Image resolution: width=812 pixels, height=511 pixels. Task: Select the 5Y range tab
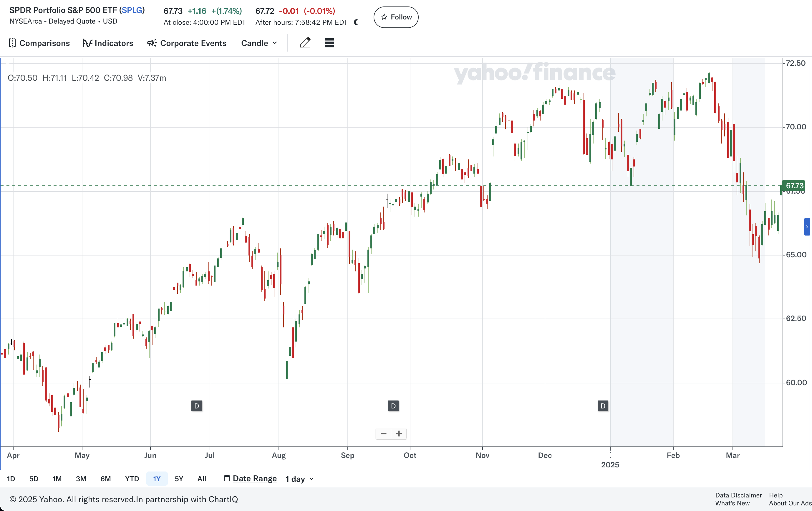[x=179, y=479]
